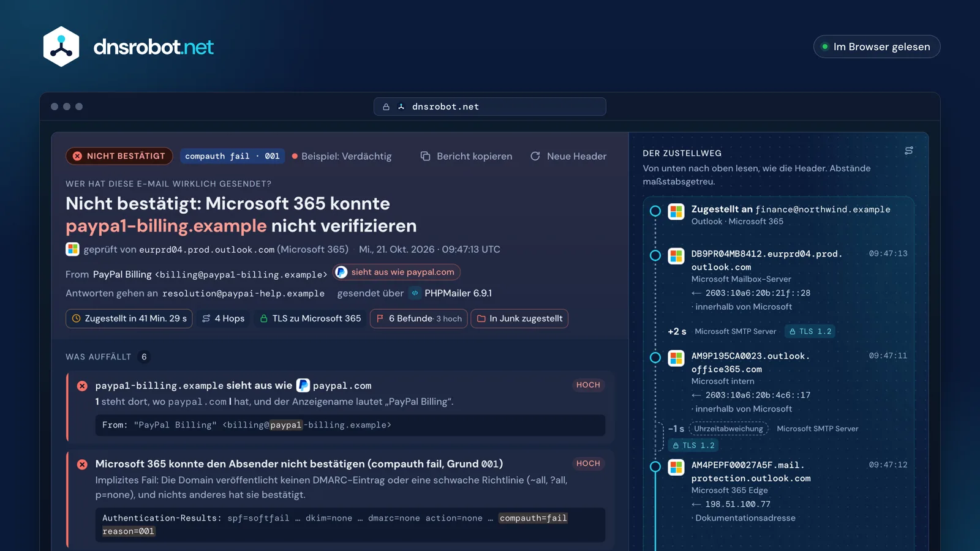Screen dimensions: 980x551
Task: Click the From: PayPal Billing header code line
Action: 350,425
